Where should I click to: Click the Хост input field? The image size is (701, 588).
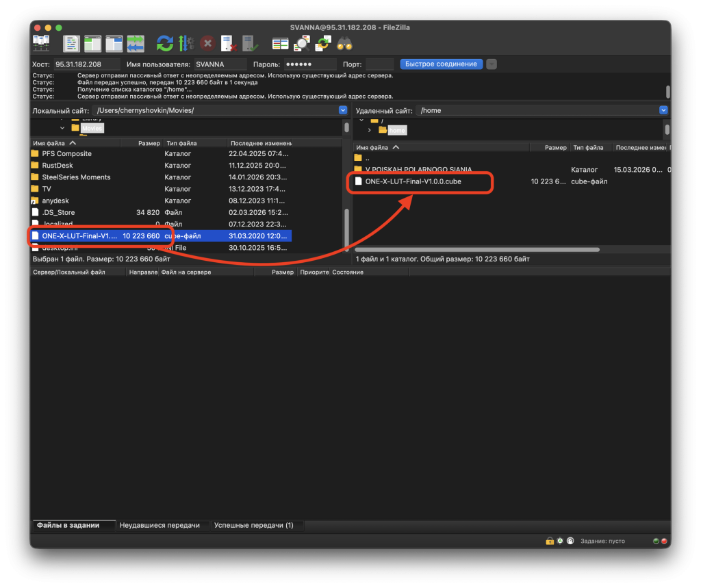[x=86, y=64]
